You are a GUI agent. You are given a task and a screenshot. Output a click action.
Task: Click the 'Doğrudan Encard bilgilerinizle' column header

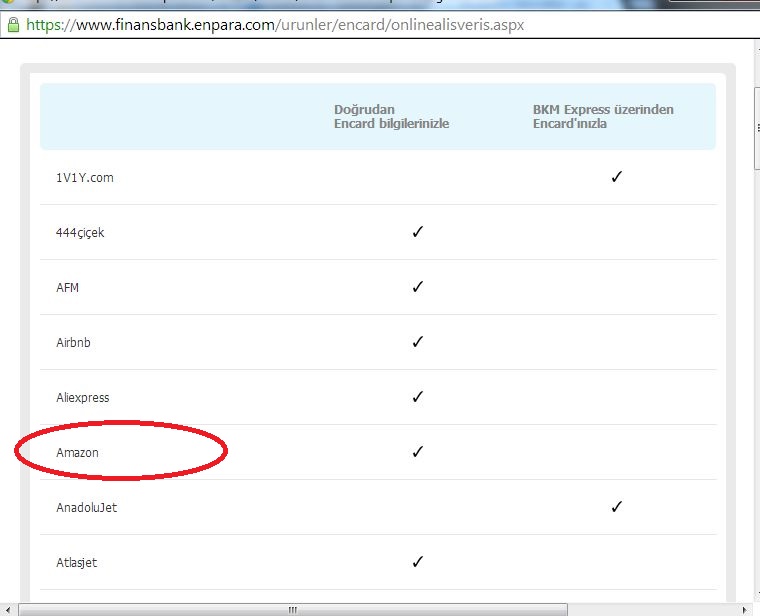coord(391,116)
